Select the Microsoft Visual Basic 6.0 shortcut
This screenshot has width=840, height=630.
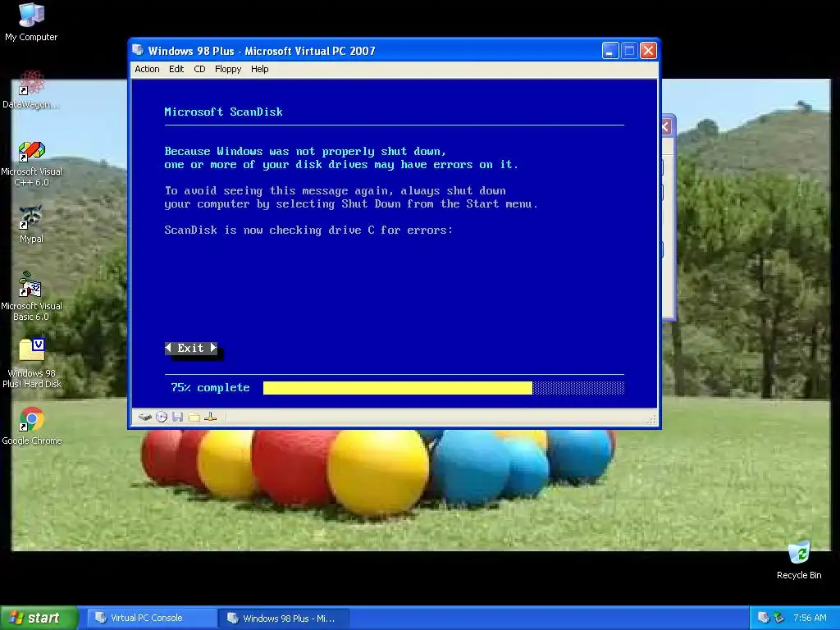coord(31,296)
